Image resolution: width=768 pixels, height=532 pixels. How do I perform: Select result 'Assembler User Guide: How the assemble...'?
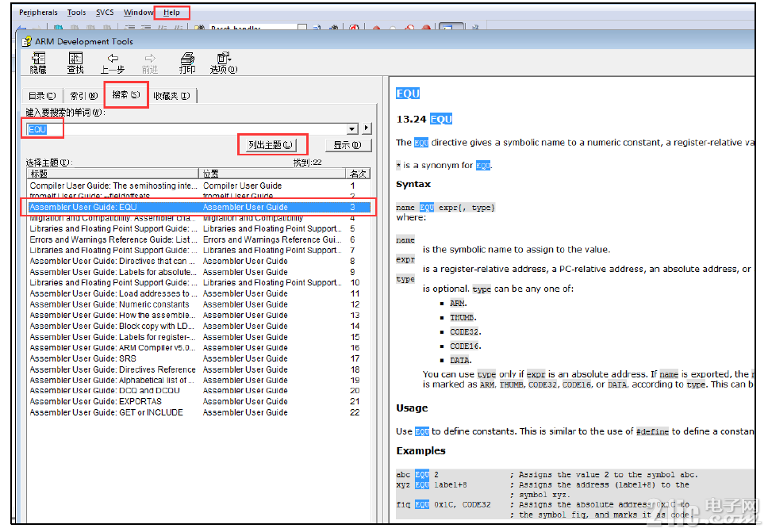click(198, 316)
